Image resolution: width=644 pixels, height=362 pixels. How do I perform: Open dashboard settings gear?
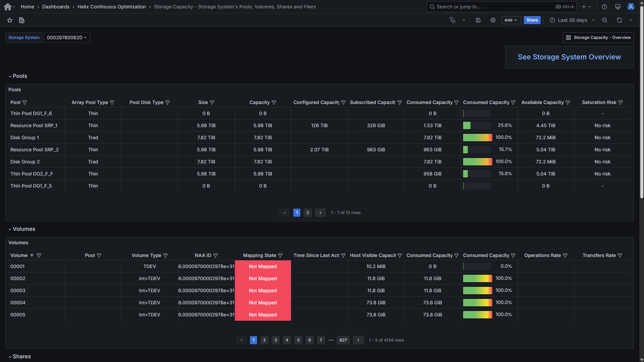(493, 20)
